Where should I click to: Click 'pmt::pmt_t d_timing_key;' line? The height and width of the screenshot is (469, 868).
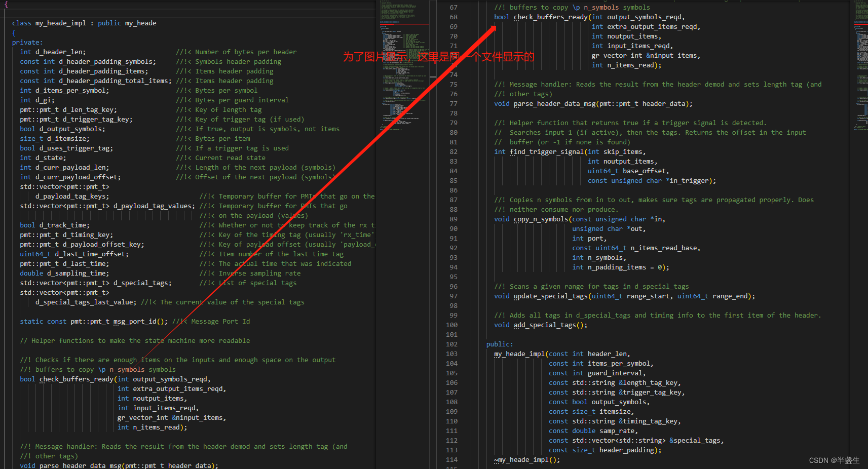(66, 235)
